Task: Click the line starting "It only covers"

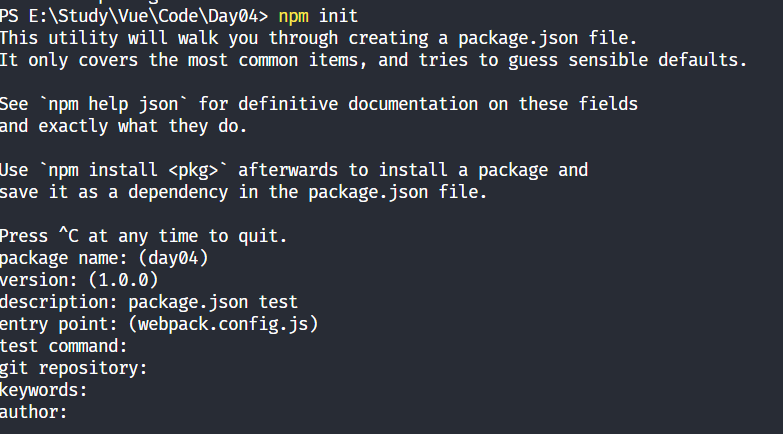Action: click(x=373, y=60)
